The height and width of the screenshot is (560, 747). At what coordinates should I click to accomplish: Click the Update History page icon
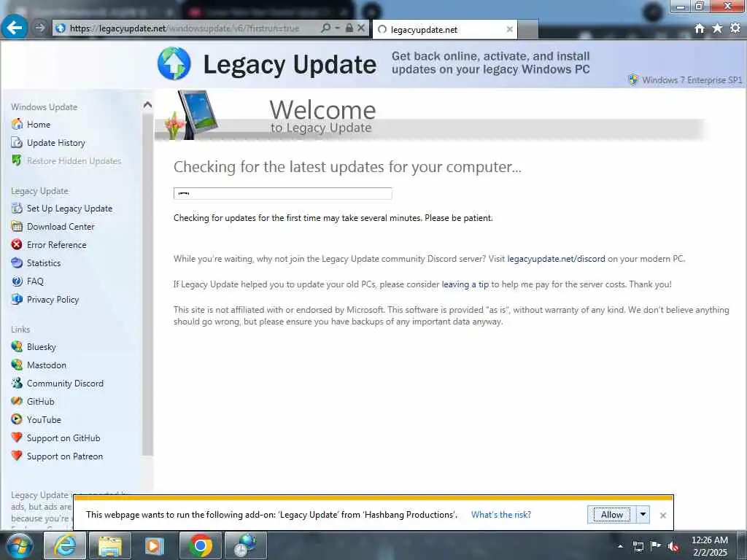[x=17, y=142]
